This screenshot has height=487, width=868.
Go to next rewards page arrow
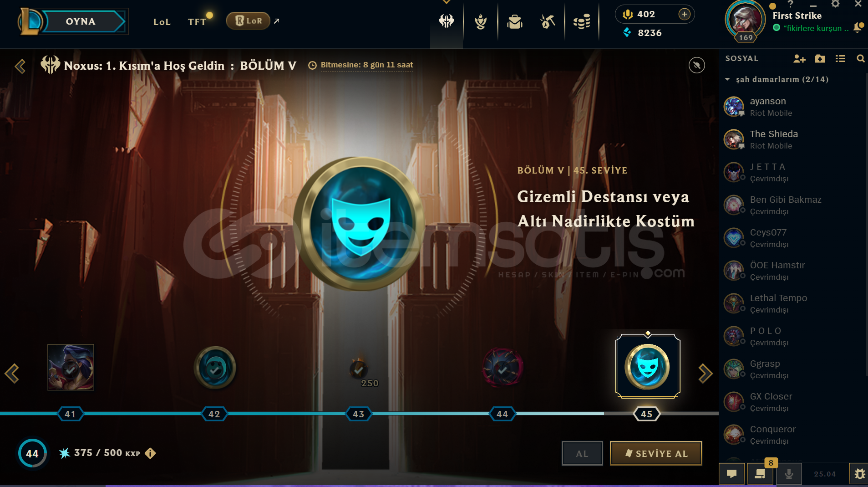[x=705, y=374]
